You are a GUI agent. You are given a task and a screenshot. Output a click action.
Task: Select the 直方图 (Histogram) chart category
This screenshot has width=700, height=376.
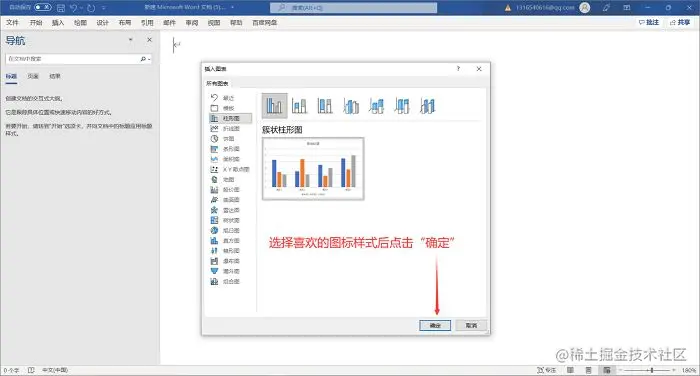(230, 241)
